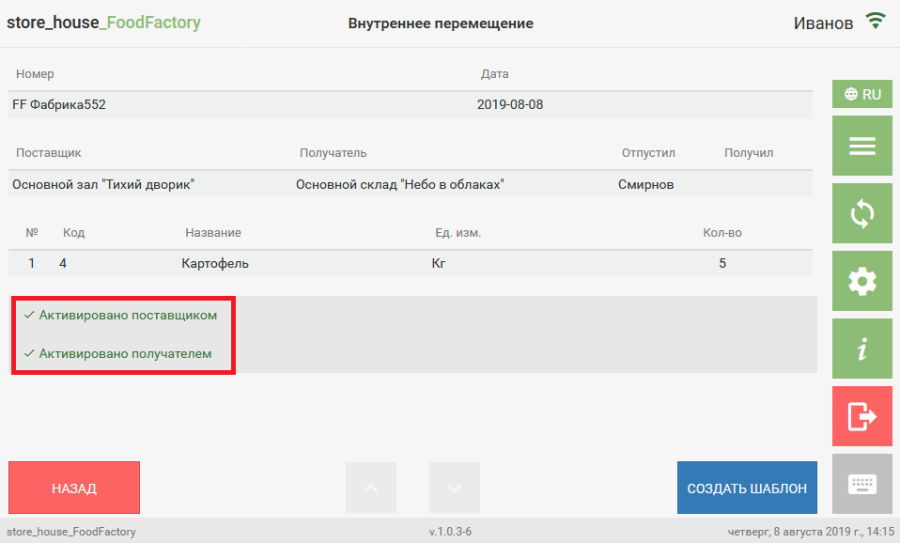Click the "Активировано поставщиком" status check
This screenshot has height=543, width=900.
pos(120,315)
